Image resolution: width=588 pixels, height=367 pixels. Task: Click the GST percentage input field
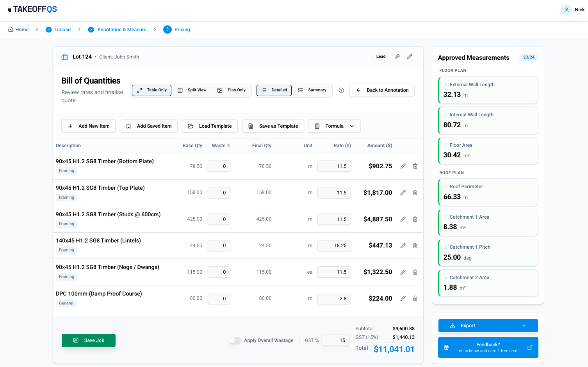click(x=335, y=340)
